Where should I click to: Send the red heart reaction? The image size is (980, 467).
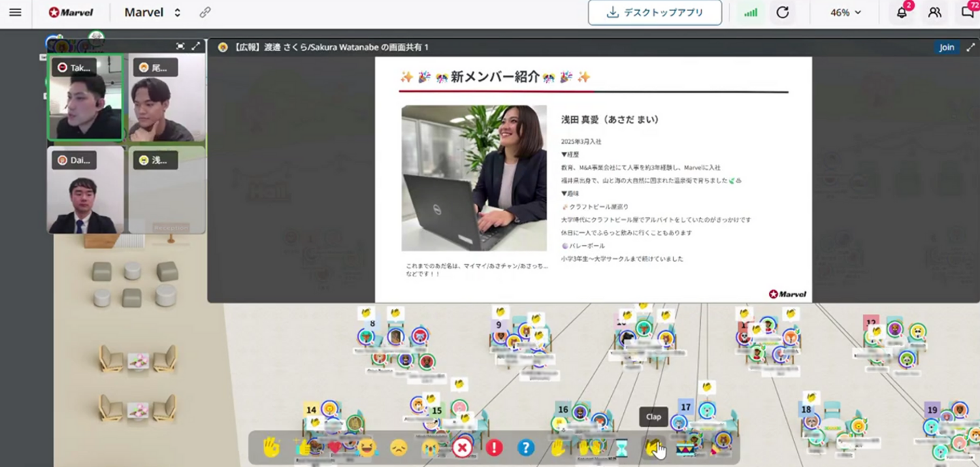334,447
